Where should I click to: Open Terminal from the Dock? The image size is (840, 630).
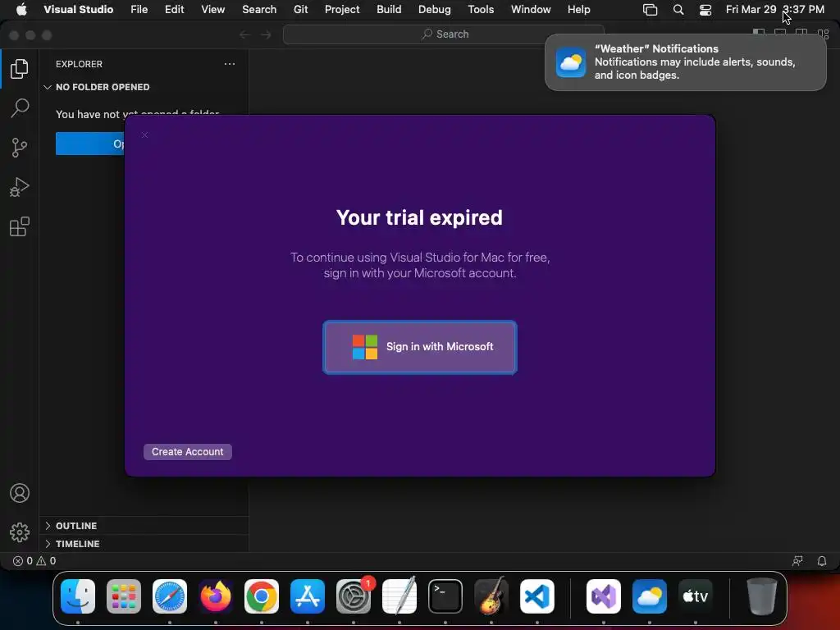[x=445, y=596]
